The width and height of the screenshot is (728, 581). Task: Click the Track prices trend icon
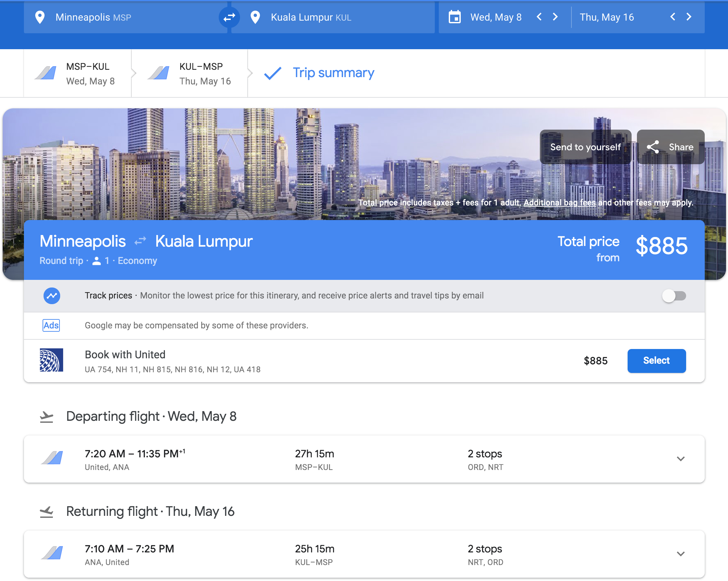point(52,296)
